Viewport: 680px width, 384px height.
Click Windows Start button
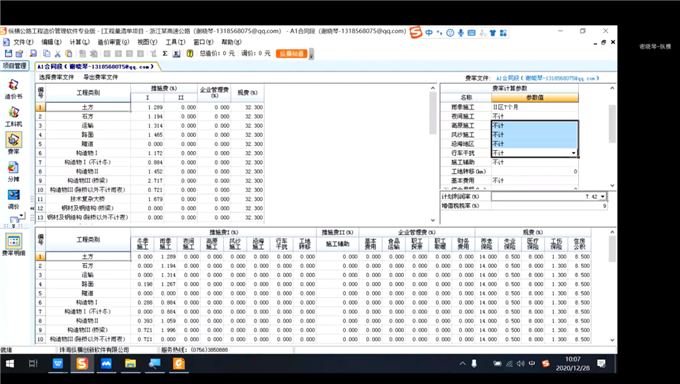click(x=10, y=364)
